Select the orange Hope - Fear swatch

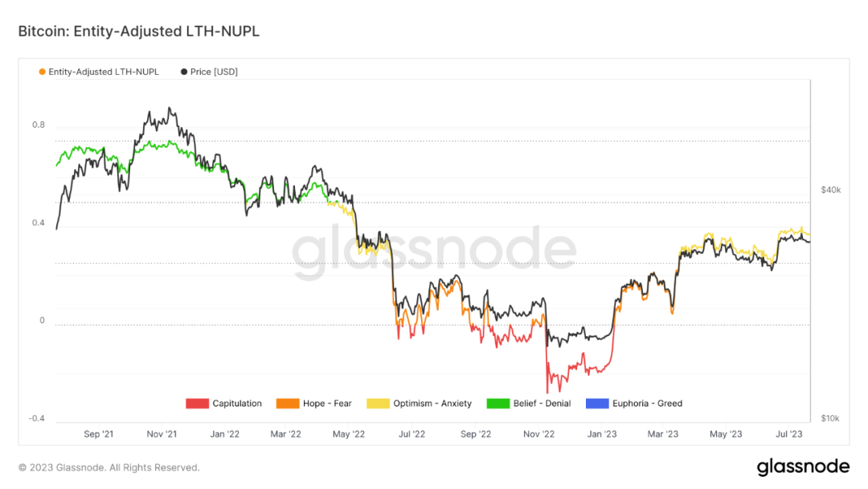[x=287, y=403]
